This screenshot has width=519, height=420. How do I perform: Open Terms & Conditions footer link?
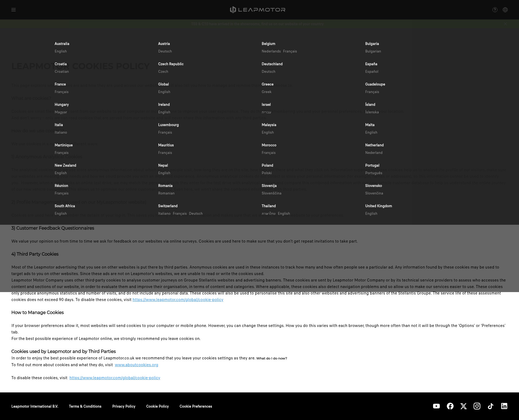pyautogui.click(x=85, y=406)
